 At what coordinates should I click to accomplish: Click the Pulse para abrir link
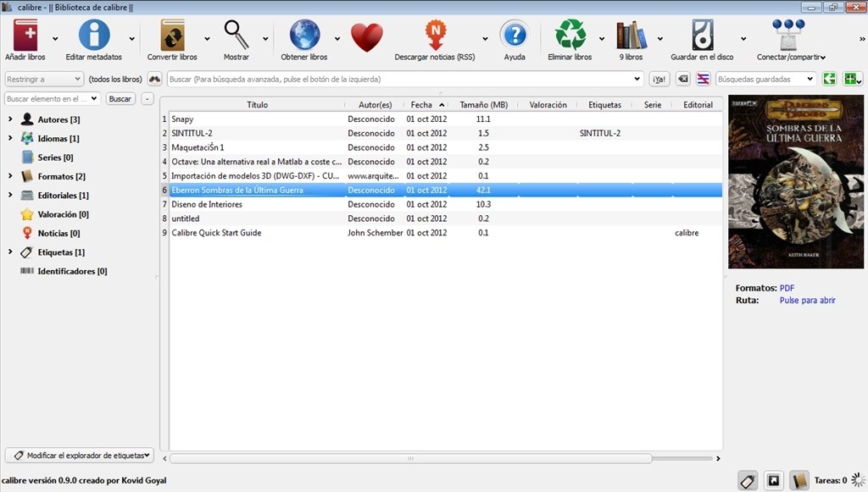(807, 301)
